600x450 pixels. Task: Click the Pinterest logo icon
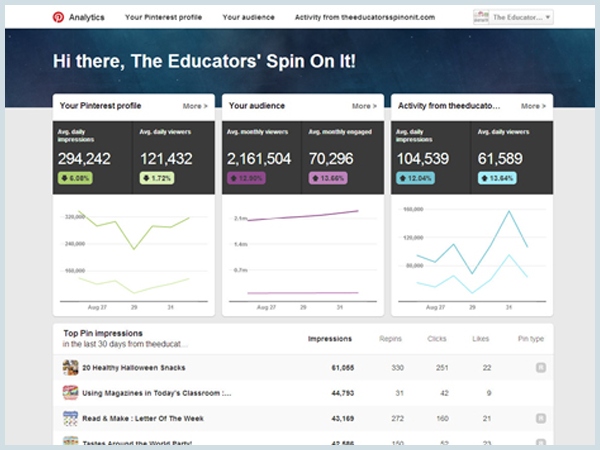pyautogui.click(x=58, y=17)
